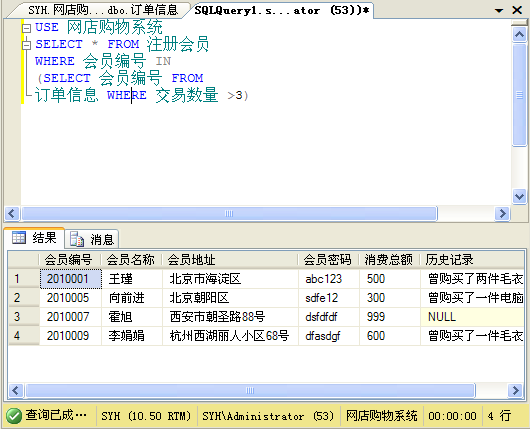
Task: Select the 会员编号 column header
Action: 70,260
